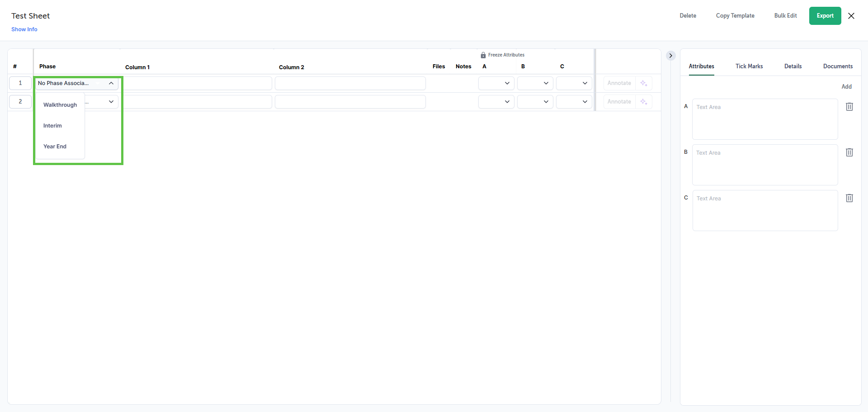The height and width of the screenshot is (412, 868).
Task: Delete attribute A with trash icon
Action: click(849, 107)
